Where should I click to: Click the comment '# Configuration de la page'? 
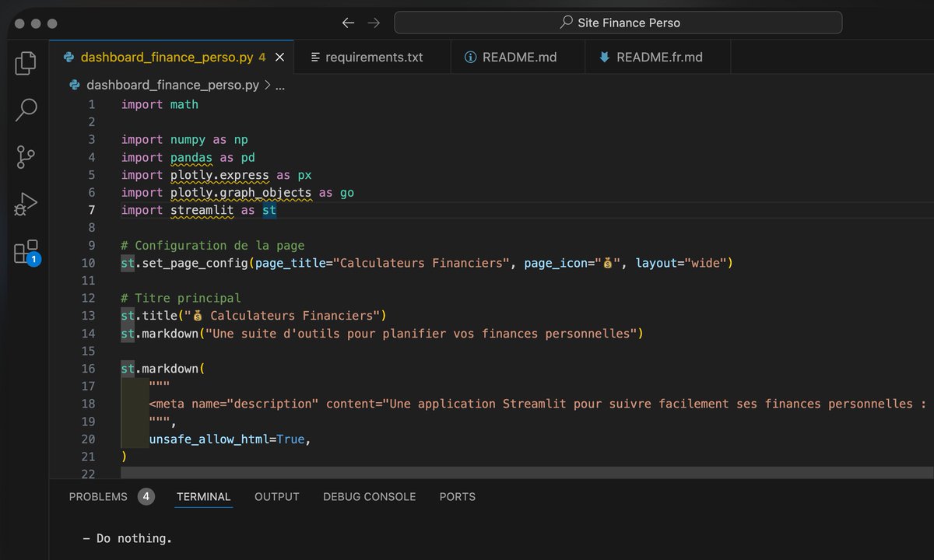pos(213,245)
